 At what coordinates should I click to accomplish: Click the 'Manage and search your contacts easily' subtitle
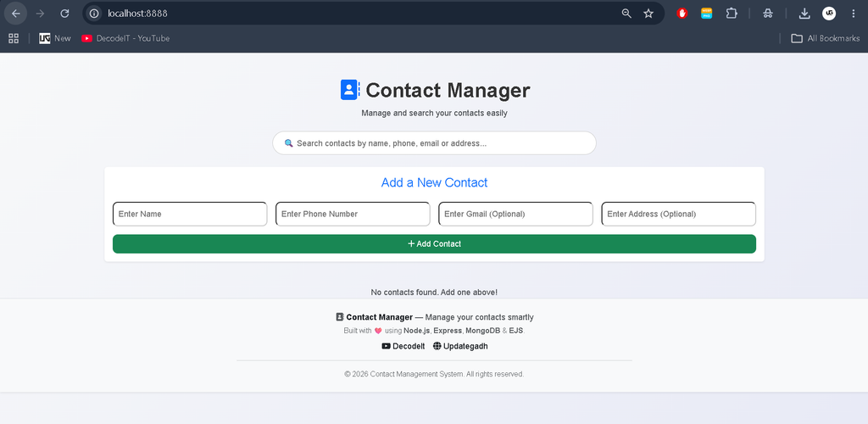434,113
